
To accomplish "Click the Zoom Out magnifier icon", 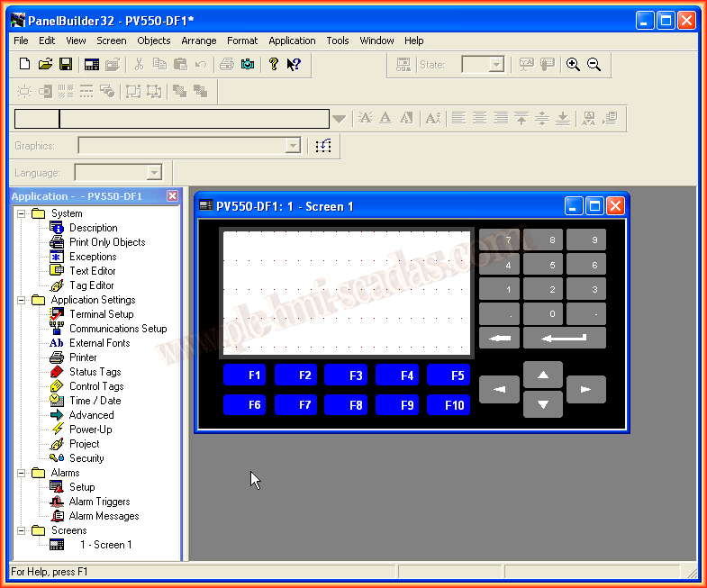I will pos(594,65).
